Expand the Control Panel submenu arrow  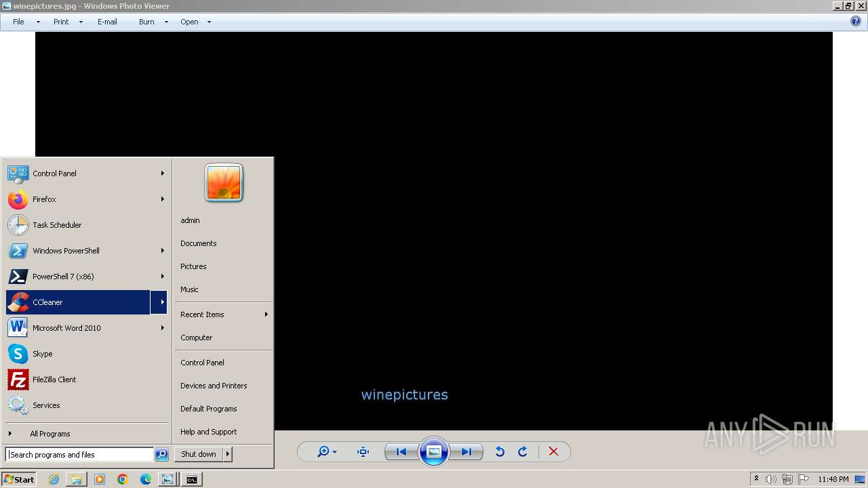coord(162,174)
